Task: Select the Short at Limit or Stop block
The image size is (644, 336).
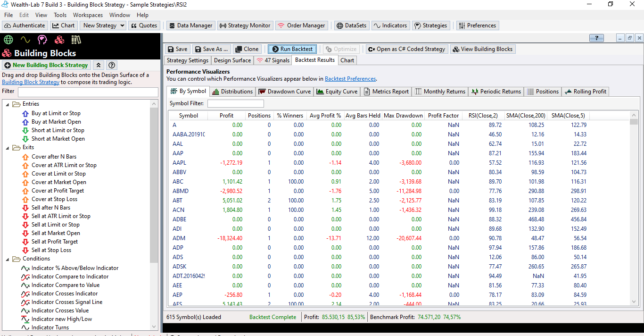Action: click(x=58, y=130)
